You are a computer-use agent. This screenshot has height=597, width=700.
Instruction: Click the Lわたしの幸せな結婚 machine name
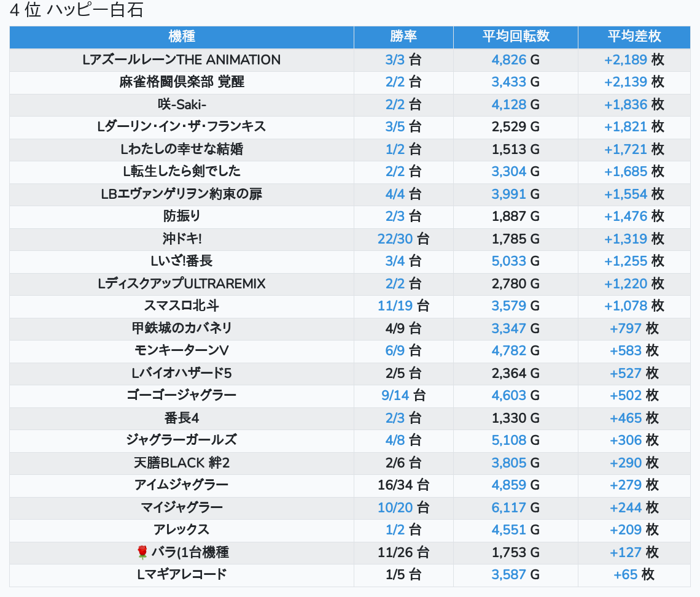pos(182,149)
